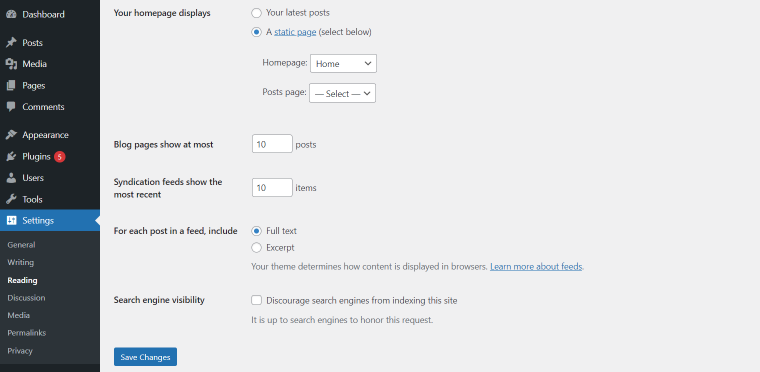Image resolution: width=760 pixels, height=372 pixels.
Task: Open Discussion settings submenu
Action: pos(26,298)
